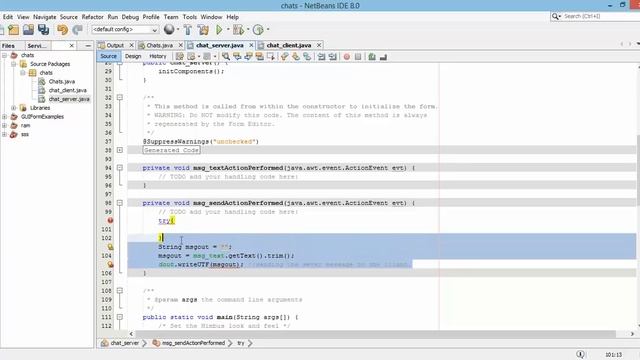Build project with the hammer icon
The image size is (640, 360).
(187, 29)
